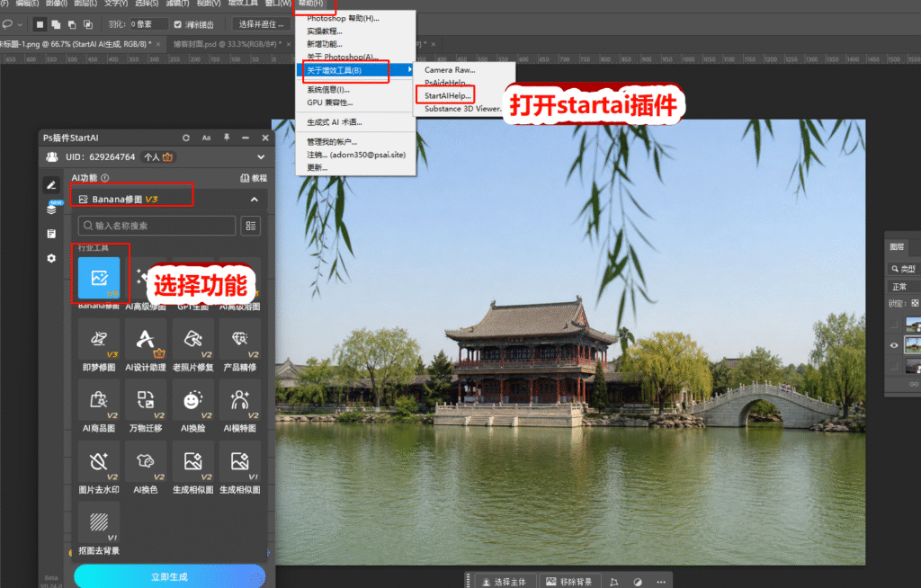Open the 教程 tutorial link

[x=254, y=178]
